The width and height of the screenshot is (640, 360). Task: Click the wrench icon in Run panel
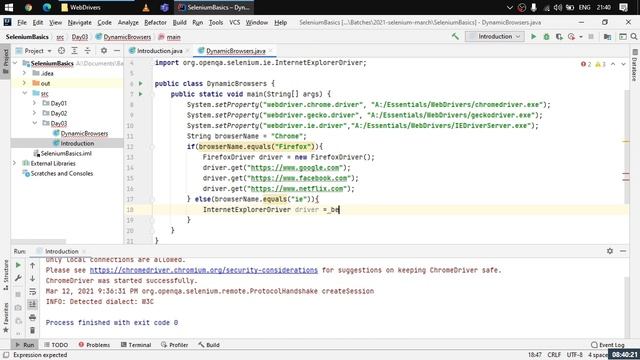point(18,278)
